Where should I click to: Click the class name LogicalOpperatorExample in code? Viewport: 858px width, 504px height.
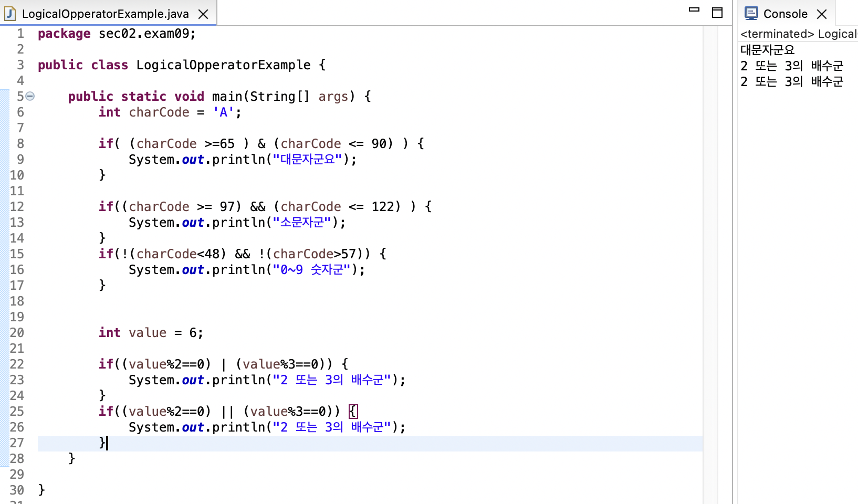pyautogui.click(x=223, y=65)
